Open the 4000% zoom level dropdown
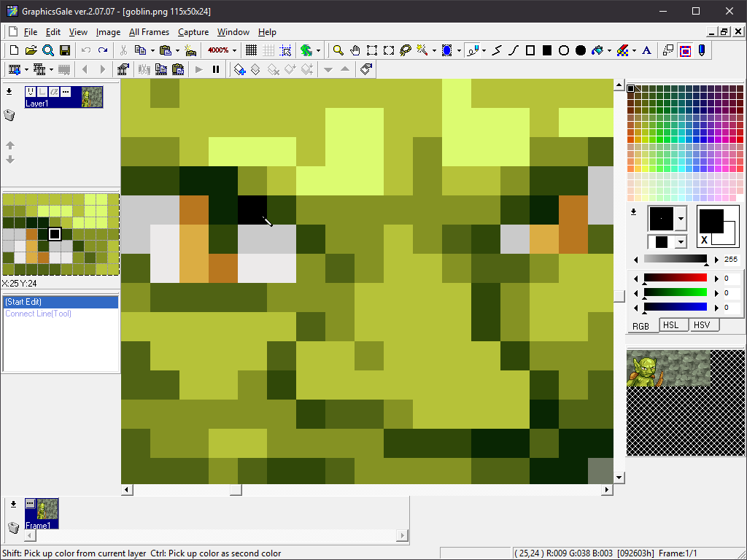Viewport: 747px width, 560px height. pyautogui.click(x=234, y=50)
